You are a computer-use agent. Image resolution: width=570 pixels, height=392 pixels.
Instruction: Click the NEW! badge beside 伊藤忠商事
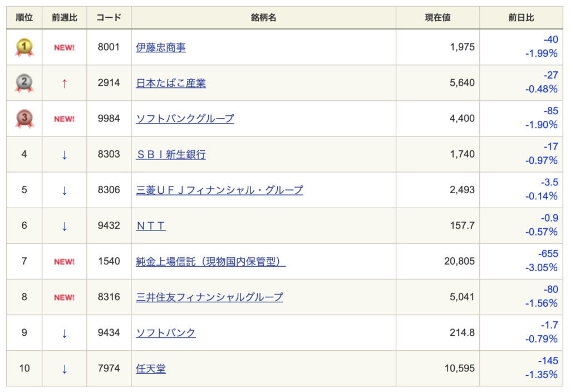click(64, 48)
